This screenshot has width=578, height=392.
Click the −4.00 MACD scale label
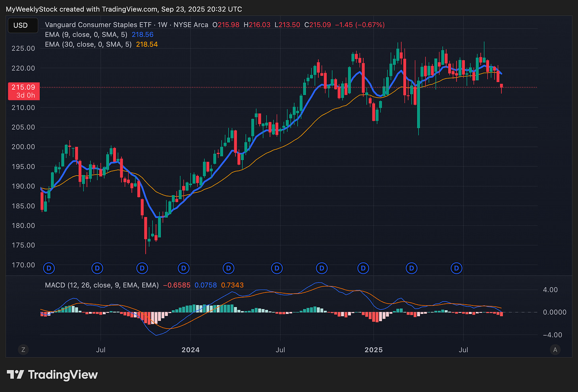552,335
